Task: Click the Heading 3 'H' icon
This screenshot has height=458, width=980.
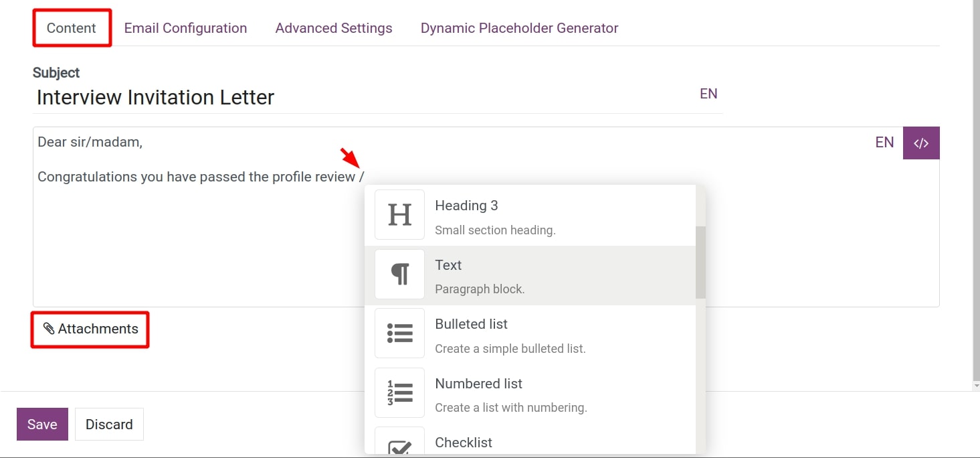Action: pos(399,215)
